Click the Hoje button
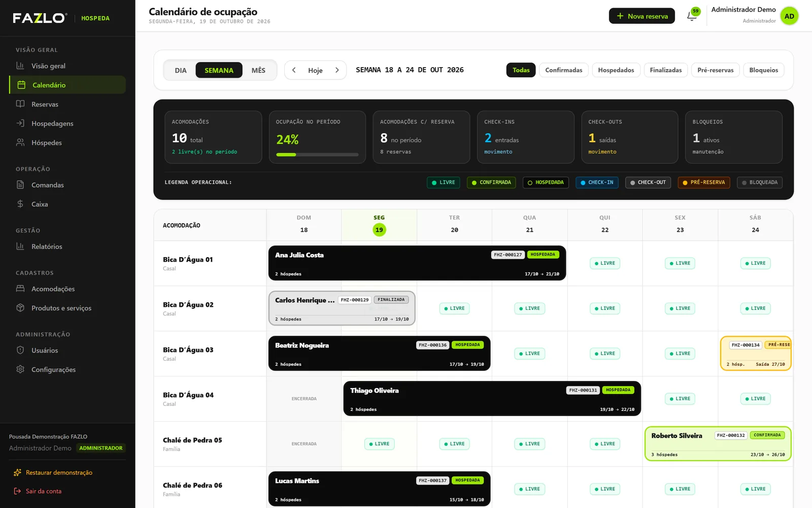812x508 pixels. [315, 70]
